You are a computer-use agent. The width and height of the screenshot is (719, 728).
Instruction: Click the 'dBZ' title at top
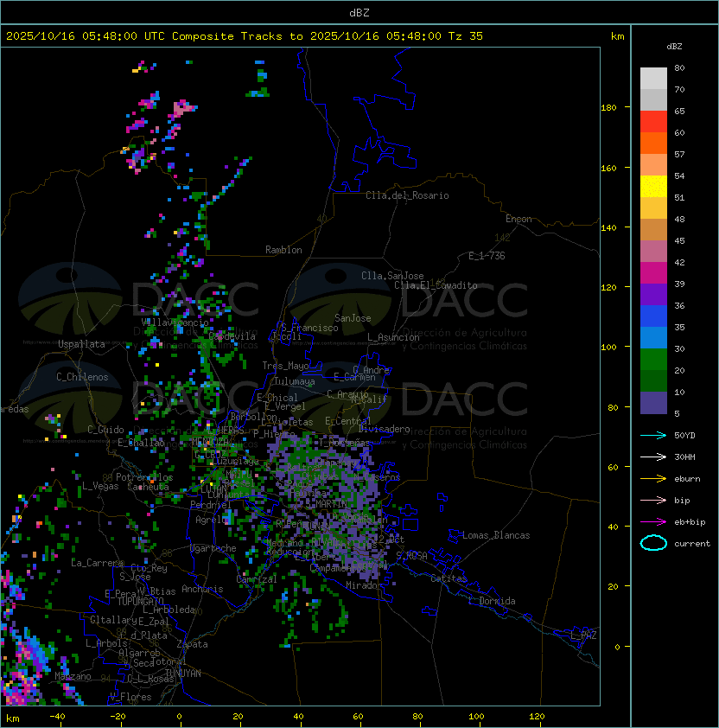pyautogui.click(x=359, y=12)
